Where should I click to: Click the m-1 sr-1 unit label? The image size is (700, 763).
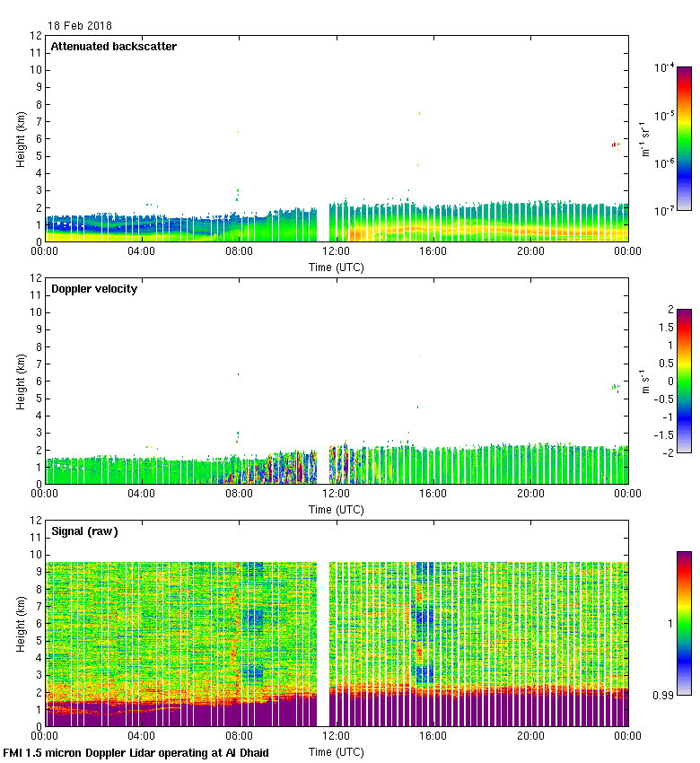tap(646, 139)
